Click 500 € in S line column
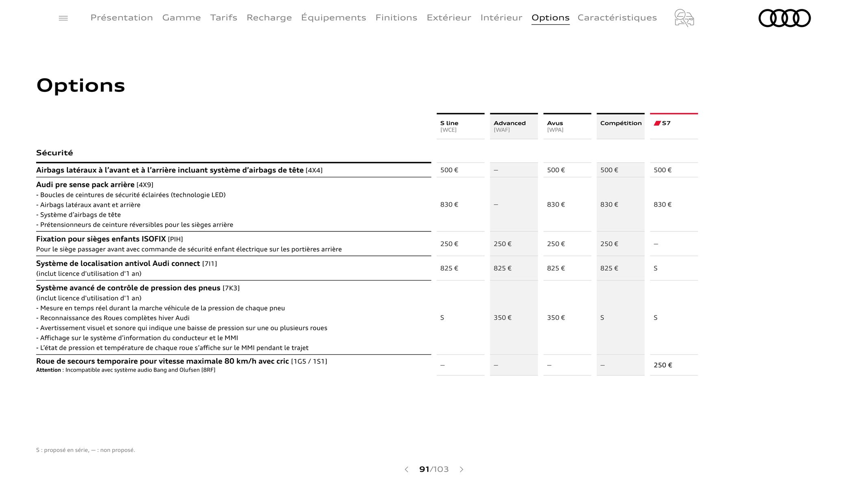The image size is (868, 488). point(449,170)
